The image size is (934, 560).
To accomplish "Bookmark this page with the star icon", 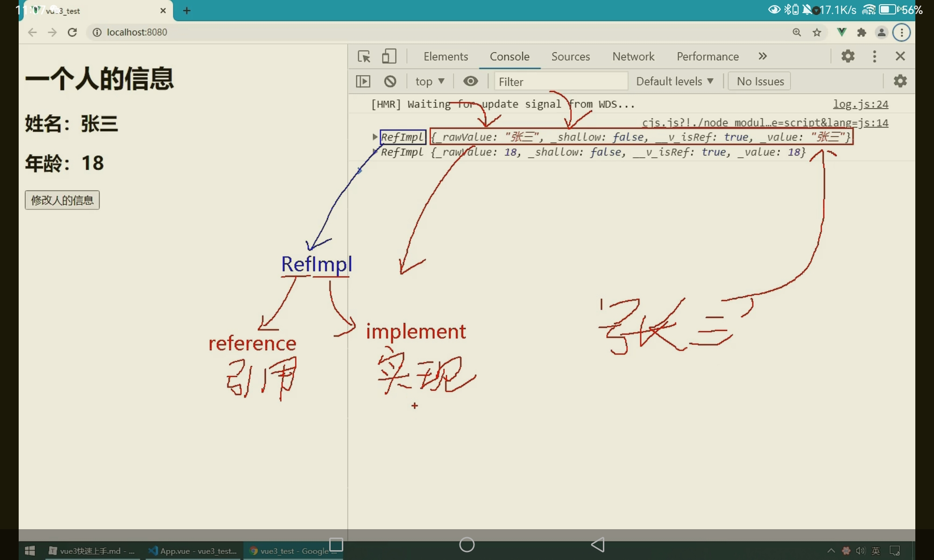I will [x=817, y=32].
